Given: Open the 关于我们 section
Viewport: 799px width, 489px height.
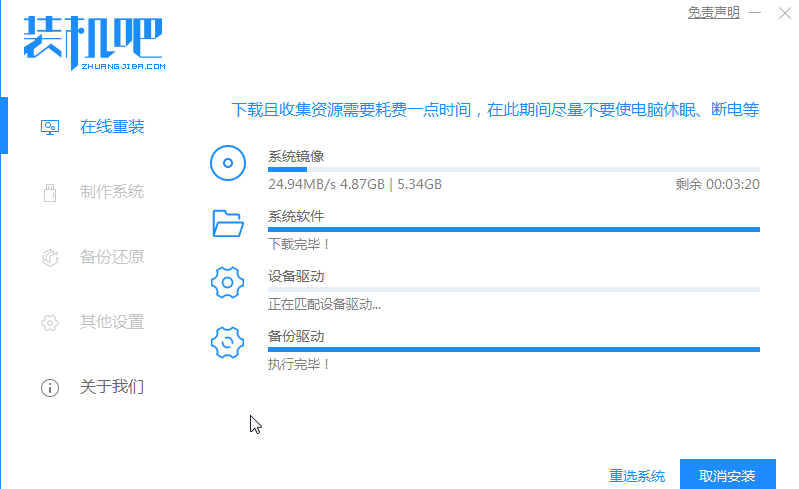Looking at the screenshot, I should tap(112, 387).
